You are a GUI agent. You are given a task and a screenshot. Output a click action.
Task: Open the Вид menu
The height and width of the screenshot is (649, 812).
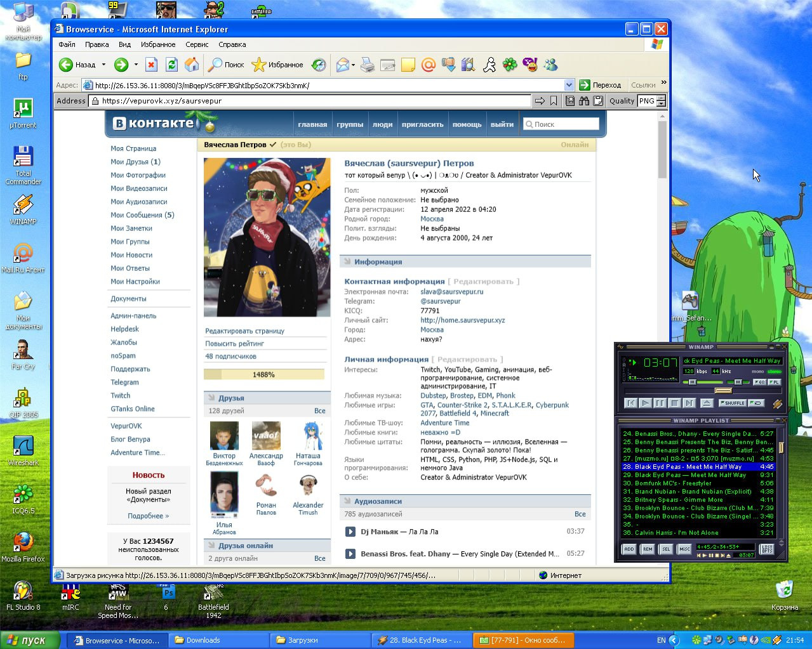pos(124,44)
